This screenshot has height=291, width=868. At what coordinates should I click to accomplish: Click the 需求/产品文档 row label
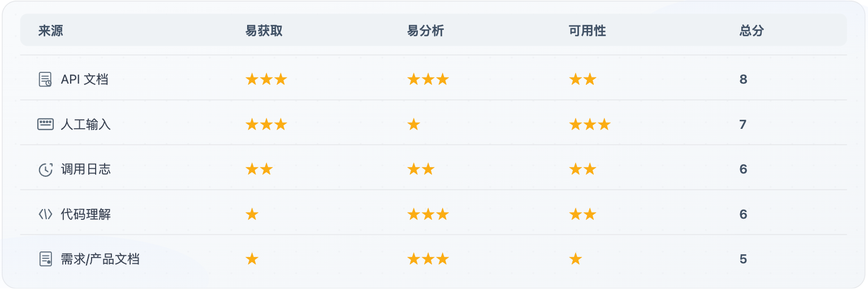100,259
